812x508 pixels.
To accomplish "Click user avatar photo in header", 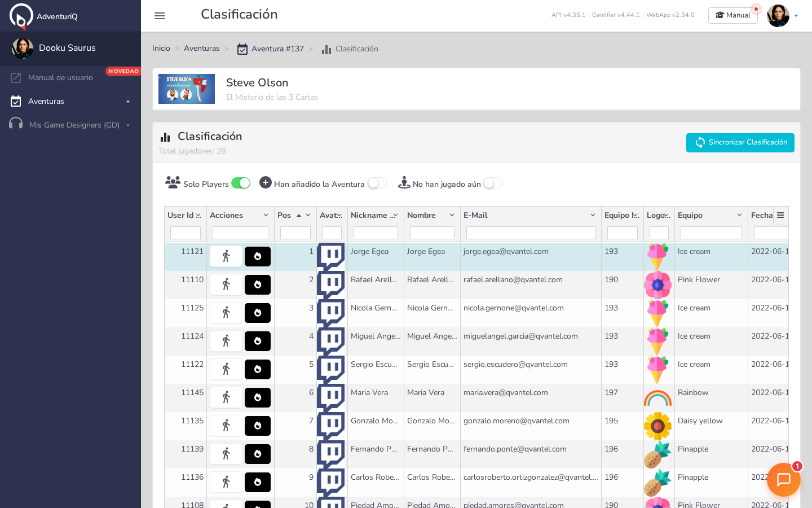I will click(778, 16).
